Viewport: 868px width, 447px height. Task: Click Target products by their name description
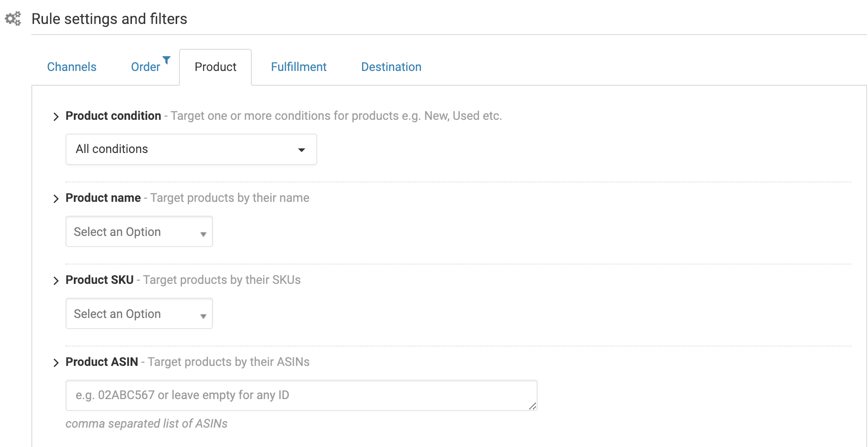pyautogui.click(x=230, y=198)
